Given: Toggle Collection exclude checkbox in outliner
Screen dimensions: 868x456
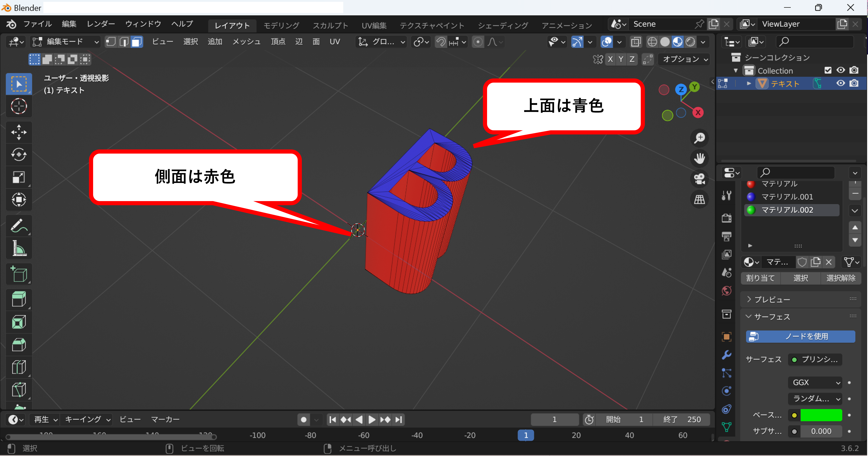Looking at the screenshot, I should 828,70.
